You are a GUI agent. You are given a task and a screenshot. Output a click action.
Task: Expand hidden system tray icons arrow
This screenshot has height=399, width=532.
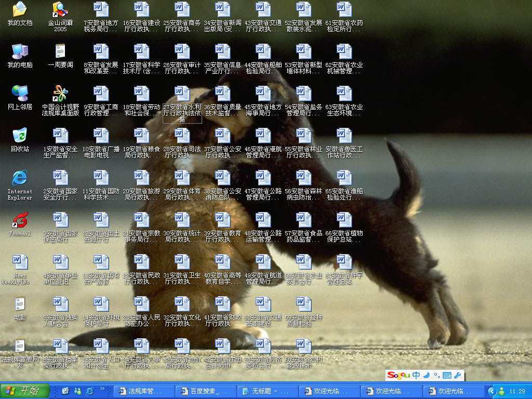492,391
